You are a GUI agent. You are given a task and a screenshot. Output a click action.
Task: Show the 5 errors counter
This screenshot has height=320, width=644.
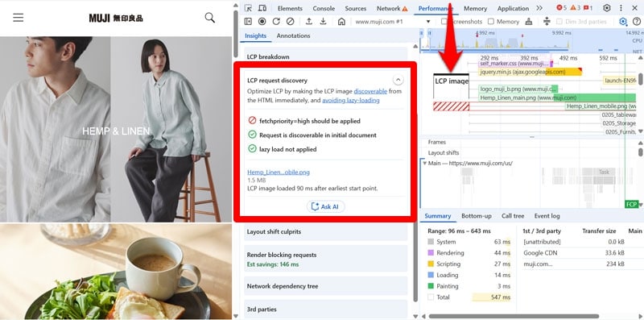(x=561, y=8)
